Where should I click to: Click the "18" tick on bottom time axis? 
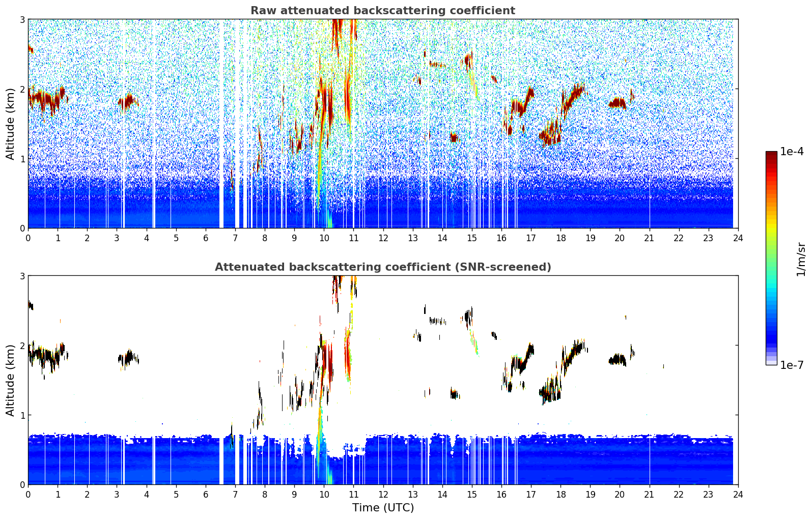[561, 494]
